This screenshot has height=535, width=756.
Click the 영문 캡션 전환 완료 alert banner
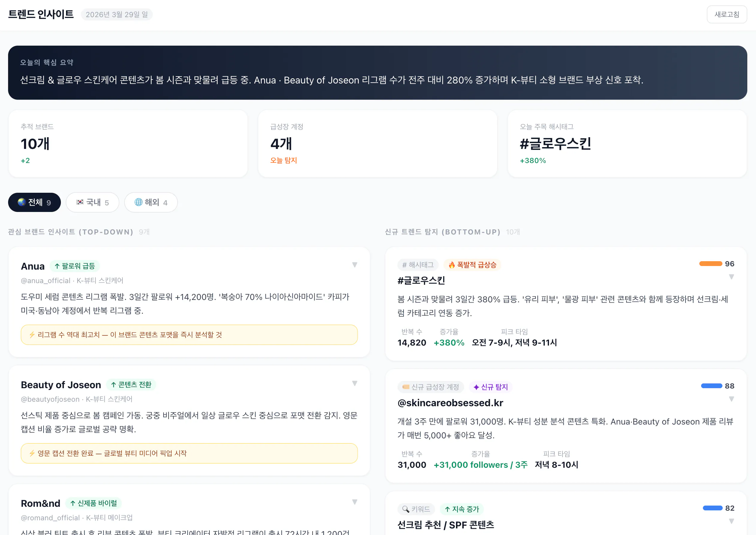[189, 453]
